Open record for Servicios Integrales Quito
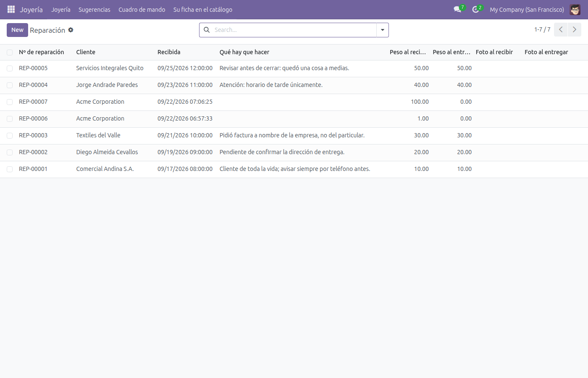Viewport: 588px width, 378px height. coord(110,68)
